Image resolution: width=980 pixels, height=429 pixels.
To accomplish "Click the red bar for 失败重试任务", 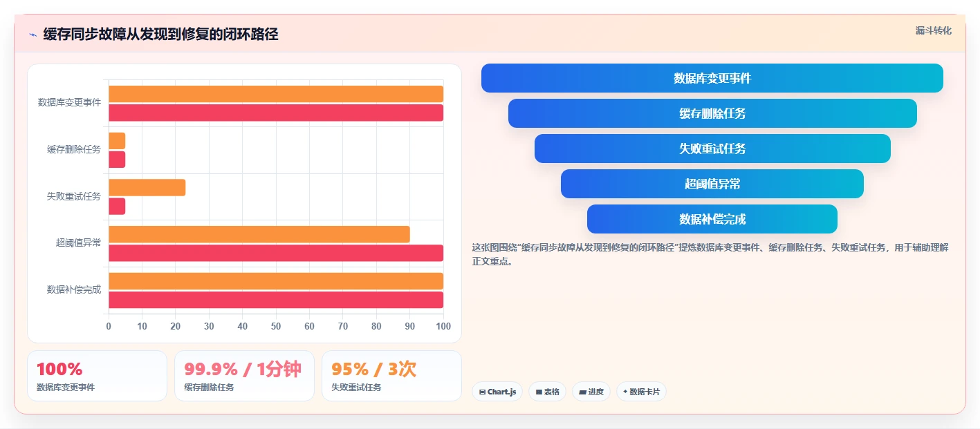I will 117,206.
